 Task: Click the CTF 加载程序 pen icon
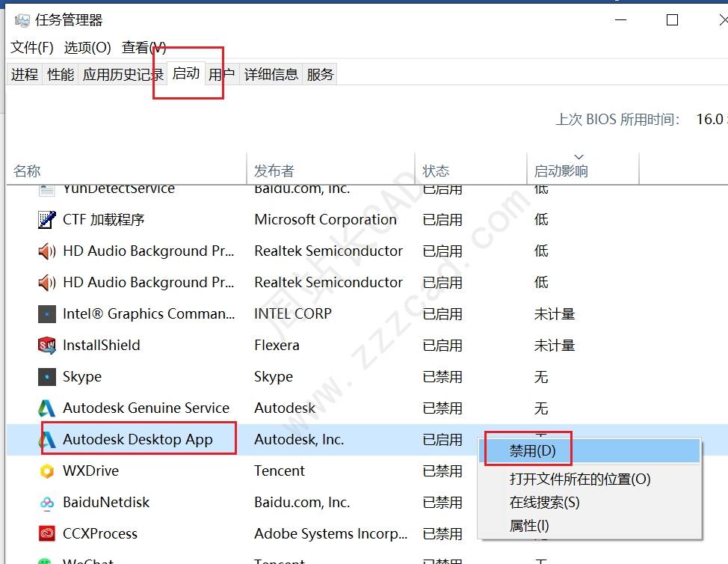[x=46, y=220]
